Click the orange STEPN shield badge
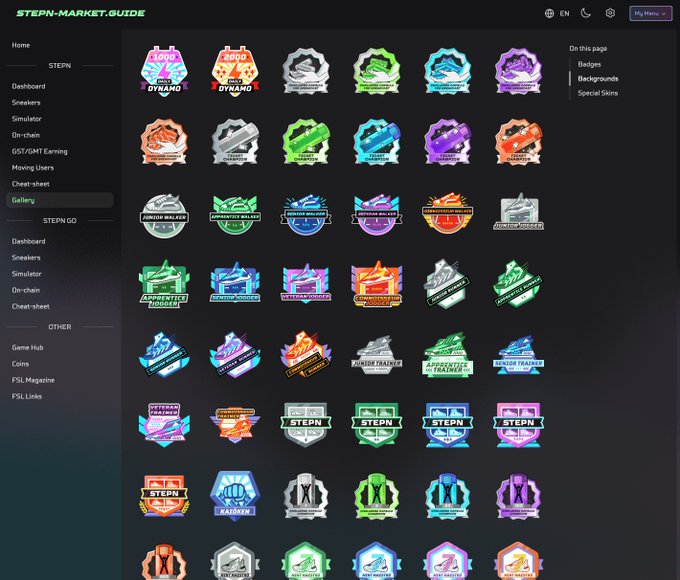The image size is (680, 580). tap(164, 495)
